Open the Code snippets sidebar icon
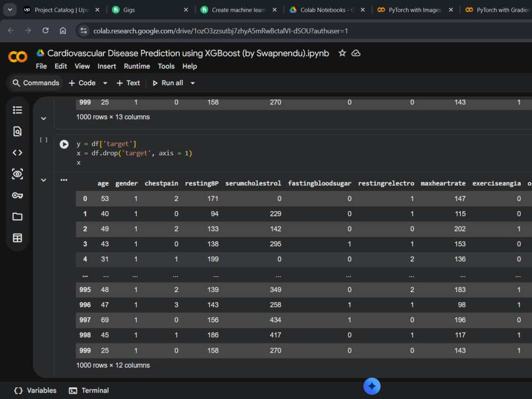The width and height of the screenshot is (532, 399). tap(18, 153)
